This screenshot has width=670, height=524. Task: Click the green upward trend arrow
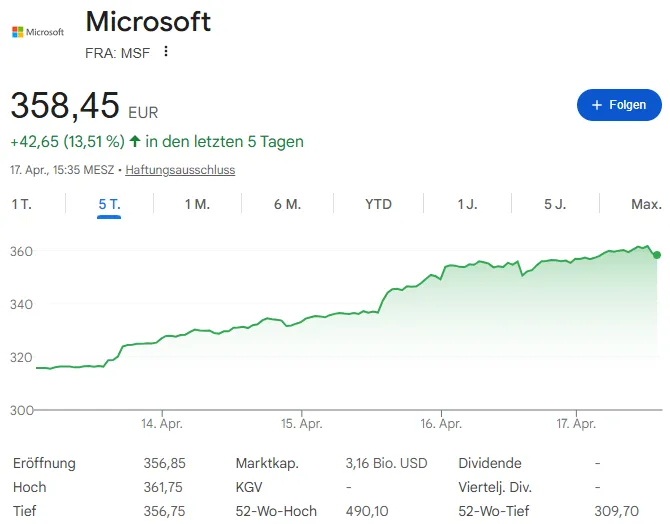coord(135,141)
